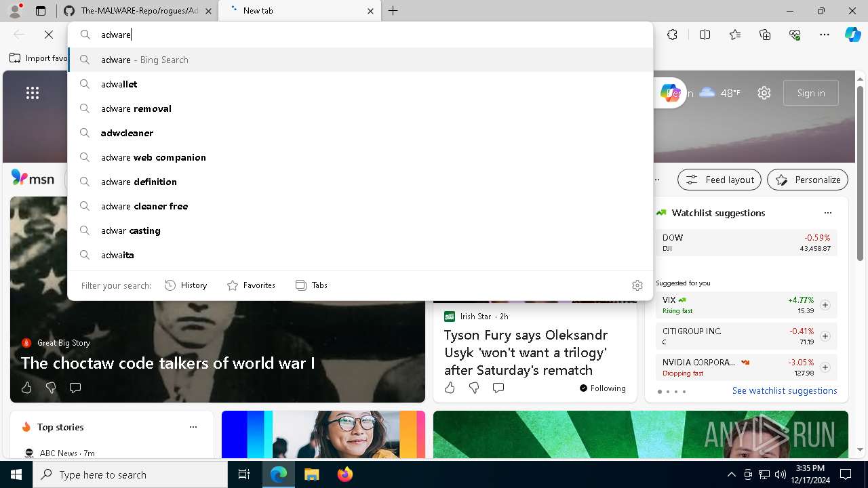Dislike the Tyson Fury story
The width and height of the screenshot is (868, 488).
[x=474, y=388]
